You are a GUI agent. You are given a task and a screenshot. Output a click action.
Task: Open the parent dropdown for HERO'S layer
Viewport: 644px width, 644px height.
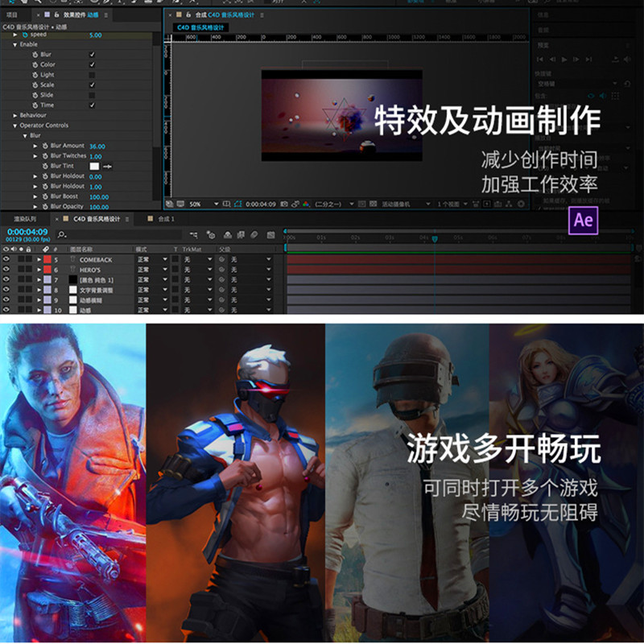[x=251, y=270]
